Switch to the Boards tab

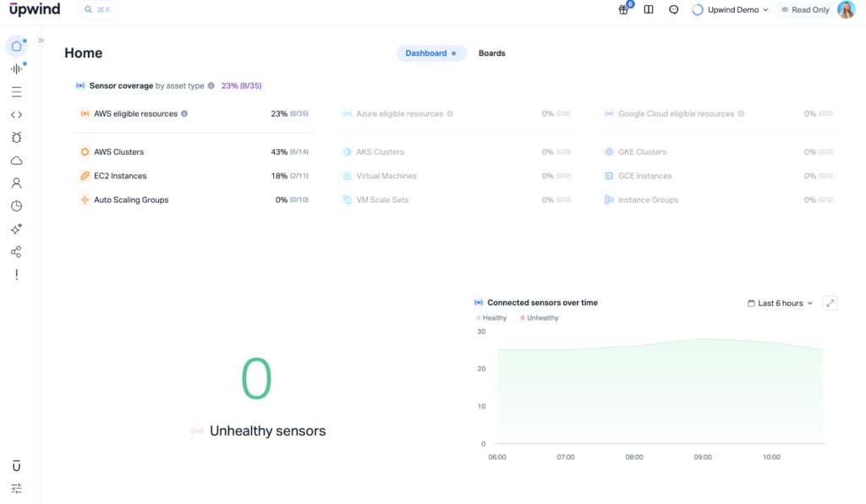click(x=491, y=53)
